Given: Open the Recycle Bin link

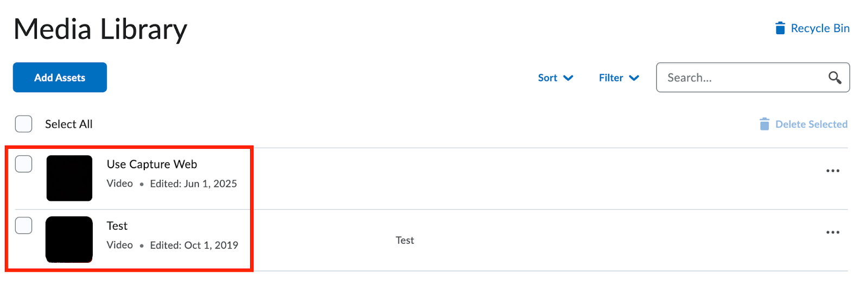Looking at the screenshot, I should coord(812,28).
